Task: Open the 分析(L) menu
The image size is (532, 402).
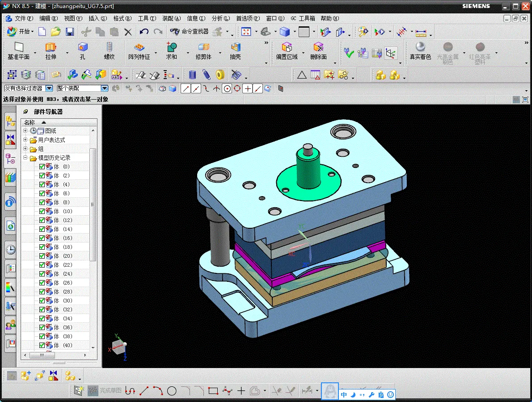Action: pos(220,18)
